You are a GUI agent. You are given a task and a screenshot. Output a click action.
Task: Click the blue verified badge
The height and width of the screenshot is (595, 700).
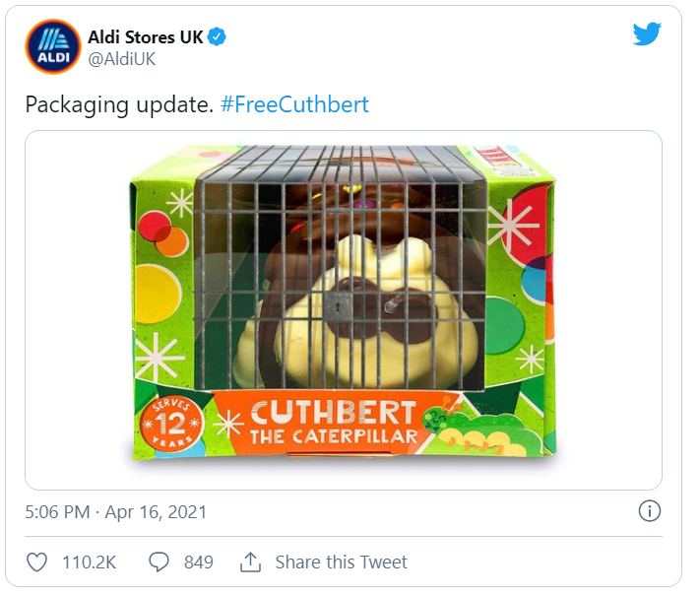(x=219, y=37)
